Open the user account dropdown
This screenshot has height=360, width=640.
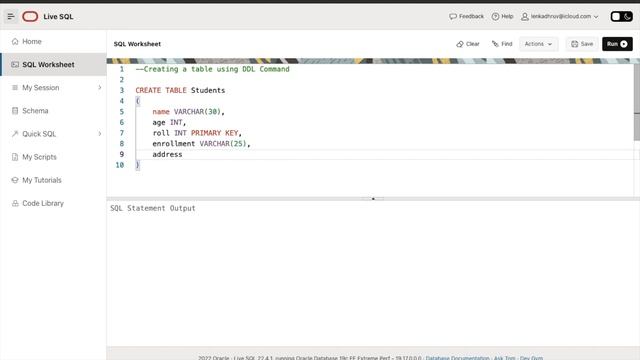(560, 16)
